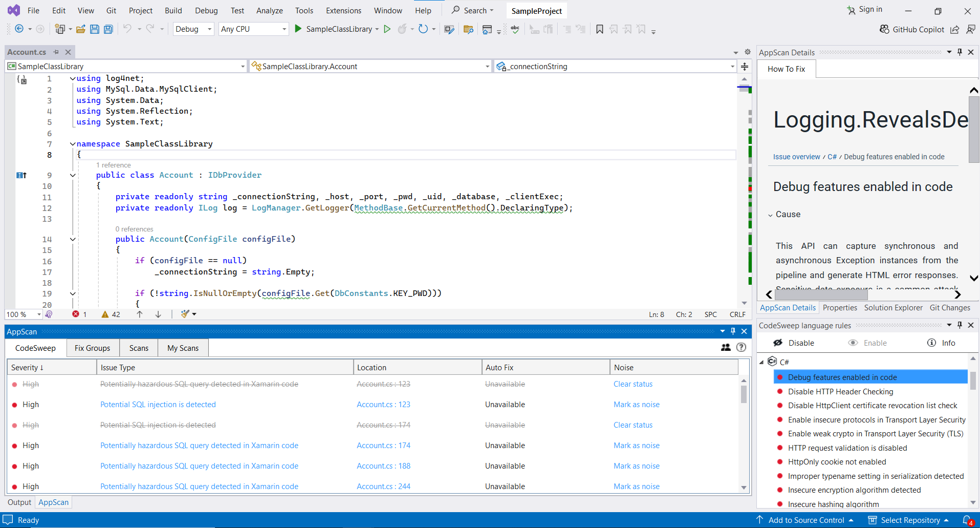The image size is (980, 528).
Task: Select Disable HTTP Header Checking rule
Action: point(840,391)
